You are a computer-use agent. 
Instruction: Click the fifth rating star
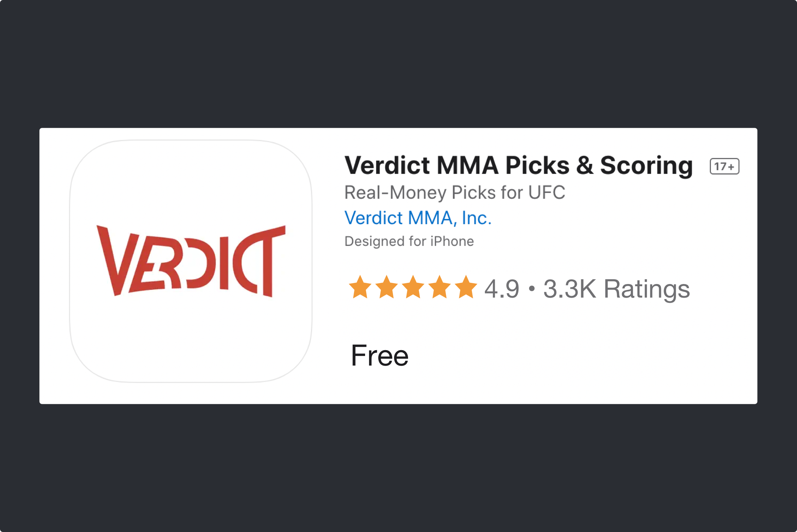click(466, 288)
